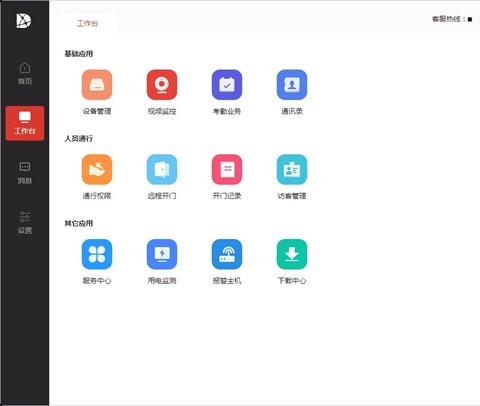Open the 通讯录 contacts icon

(292, 85)
